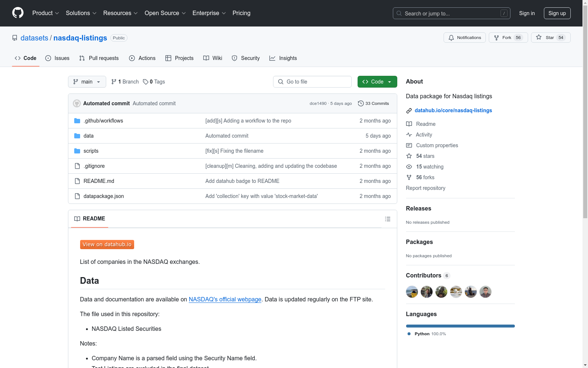The height and width of the screenshot is (368, 588).
Task: Click the Fork icon
Action: 496,38
